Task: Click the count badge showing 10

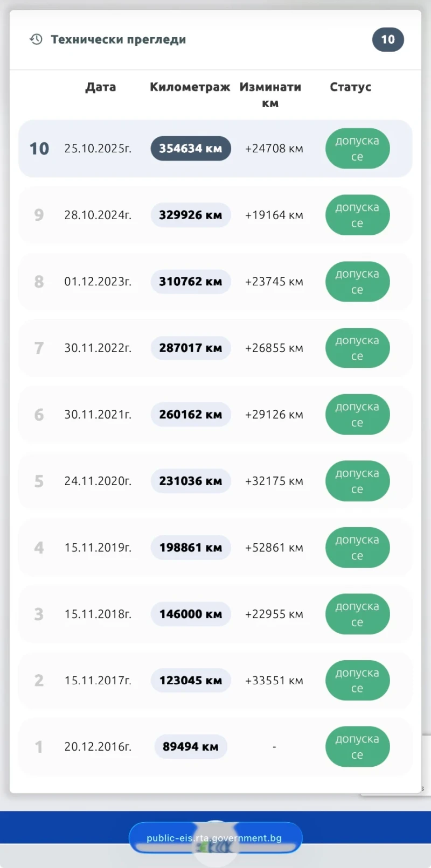Action: (x=388, y=39)
